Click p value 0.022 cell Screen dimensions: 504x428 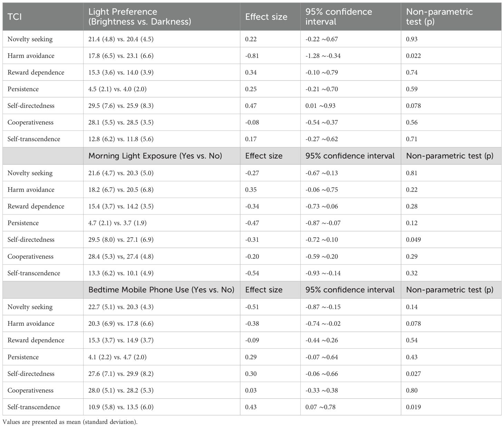(451, 56)
